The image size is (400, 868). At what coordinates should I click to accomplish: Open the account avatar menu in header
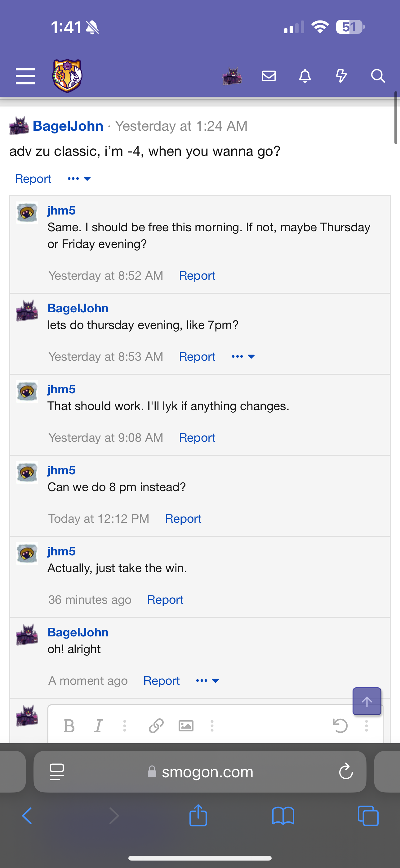[232, 76]
